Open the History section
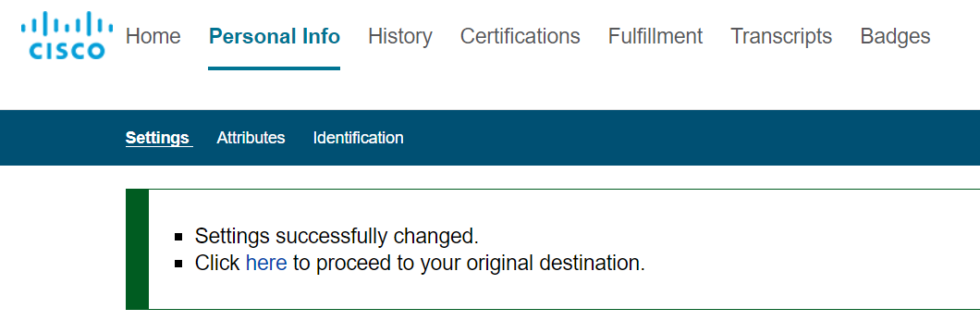 [x=400, y=36]
